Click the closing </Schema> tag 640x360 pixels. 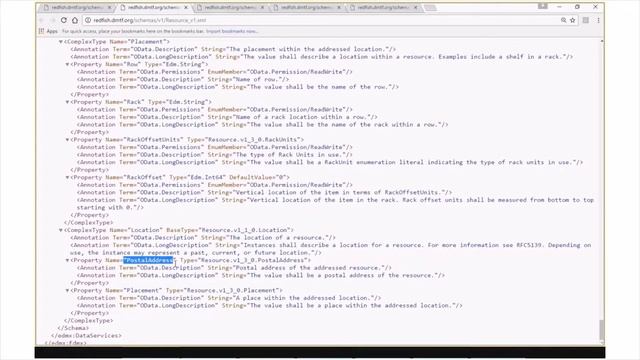[x=73, y=328]
